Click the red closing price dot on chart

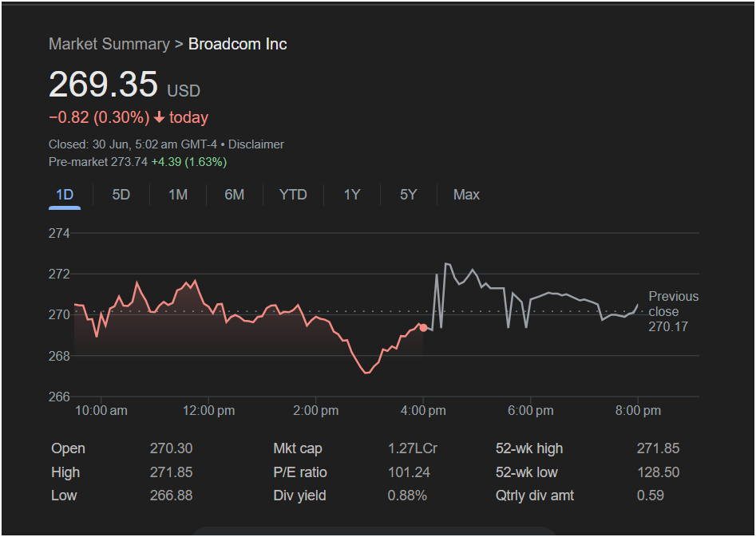pos(423,328)
